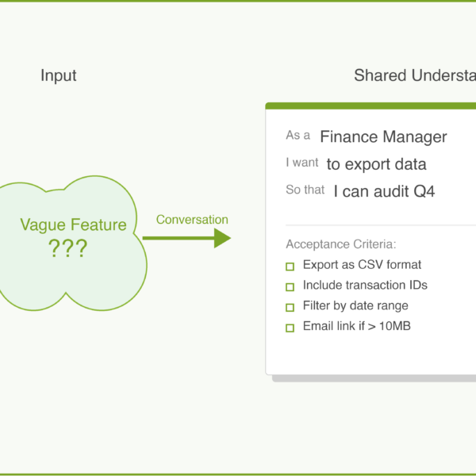Tick the Include transaction IDs checkbox

[x=290, y=286]
